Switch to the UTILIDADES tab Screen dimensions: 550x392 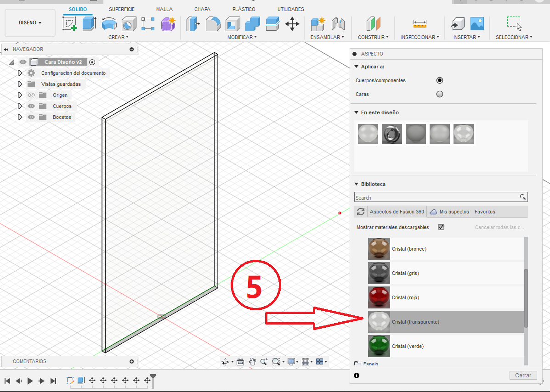(x=291, y=9)
